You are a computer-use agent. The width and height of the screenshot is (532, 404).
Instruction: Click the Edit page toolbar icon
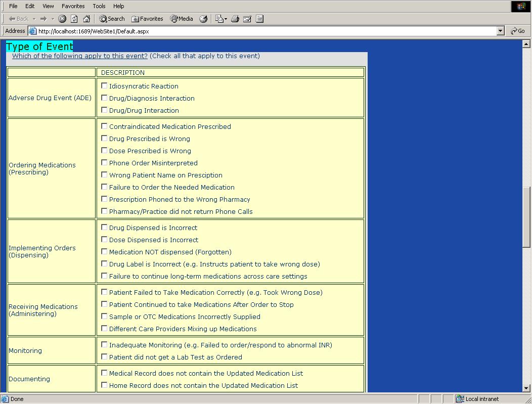pos(247,19)
